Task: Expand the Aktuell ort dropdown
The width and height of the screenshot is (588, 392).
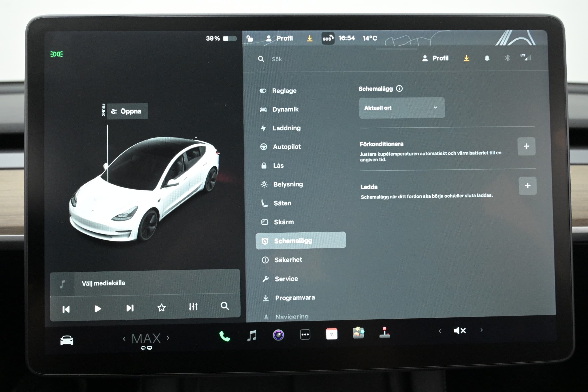Action: coord(402,108)
